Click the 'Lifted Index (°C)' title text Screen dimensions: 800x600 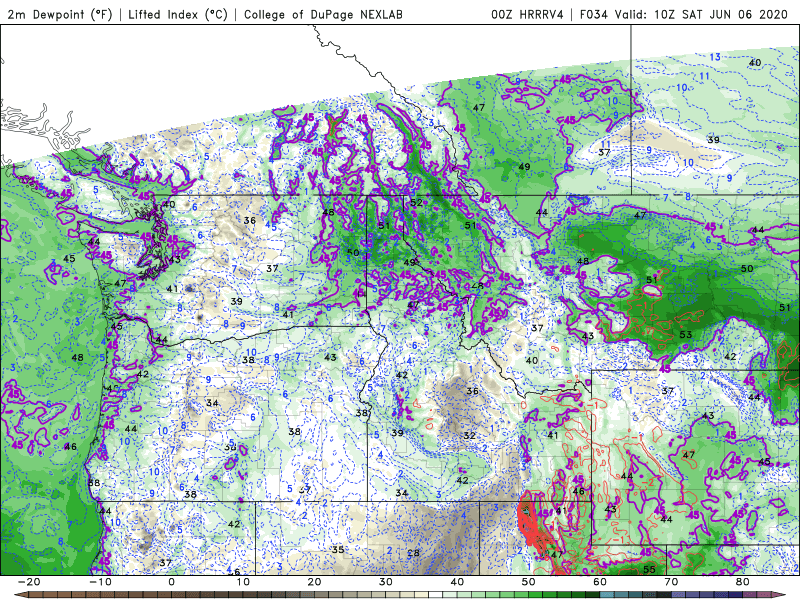click(178, 14)
